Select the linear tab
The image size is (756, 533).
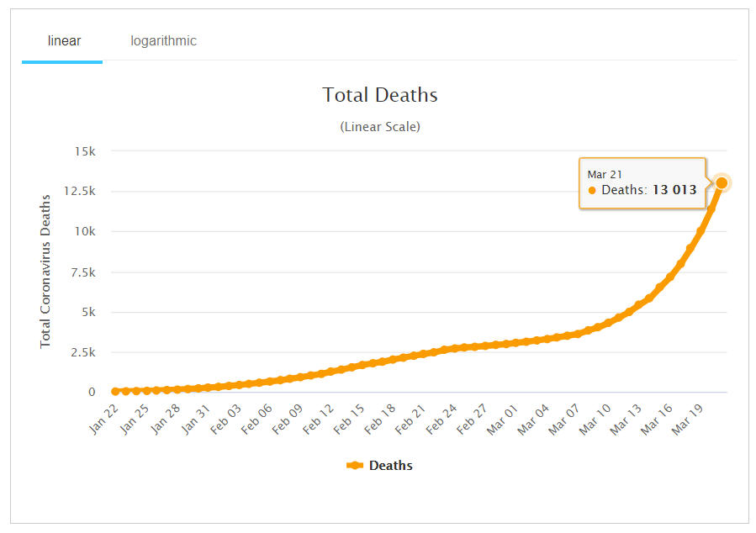point(64,40)
